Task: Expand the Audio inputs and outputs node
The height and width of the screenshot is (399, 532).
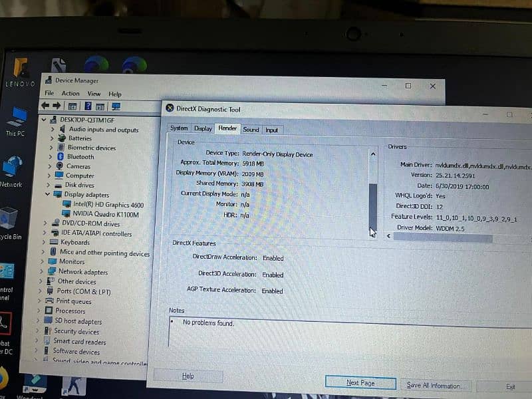Action: point(53,129)
